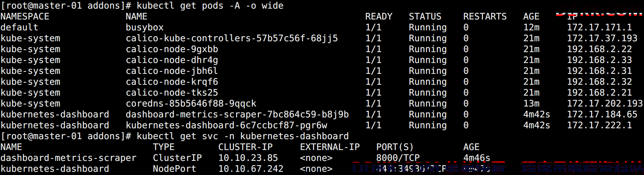Select the EXTERNAL-IP column header
Viewport: 644px width, 175px height.
[x=330, y=147]
